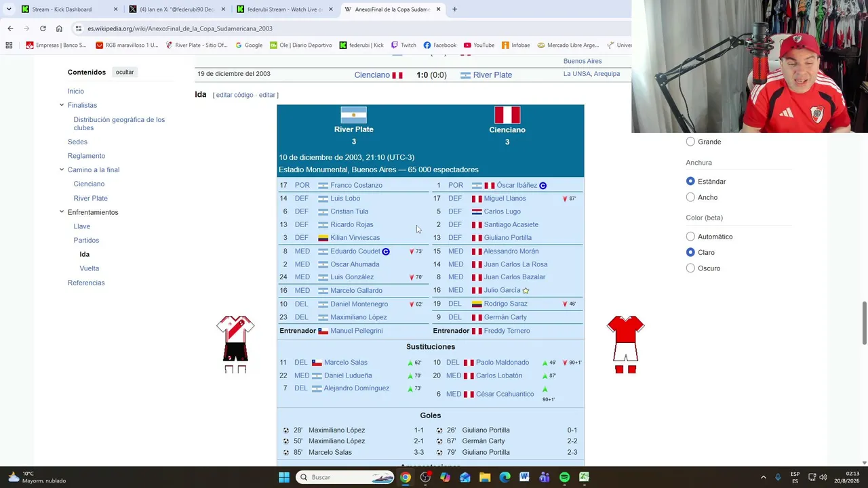The height and width of the screenshot is (488, 868).
Task: Go to Vuelta in the contents list
Action: [x=89, y=268]
